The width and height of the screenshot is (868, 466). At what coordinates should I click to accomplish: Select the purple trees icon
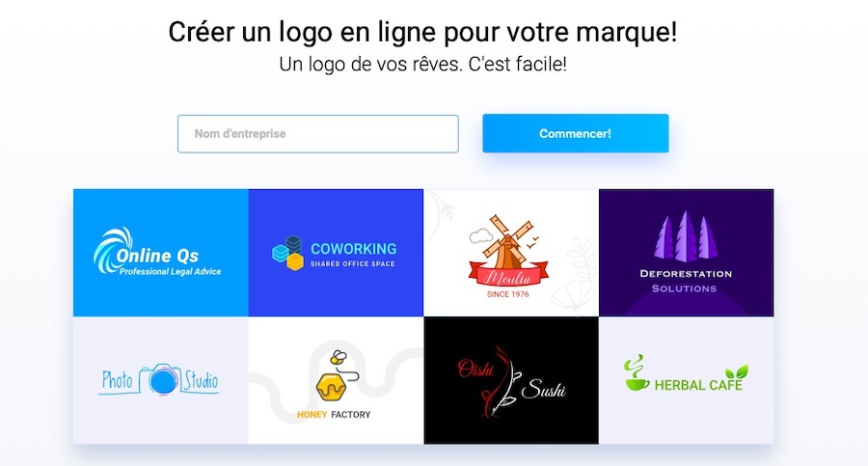click(686, 236)
